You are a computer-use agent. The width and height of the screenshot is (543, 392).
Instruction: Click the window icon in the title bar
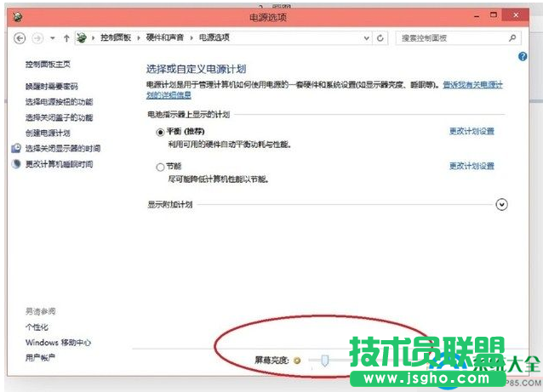click(x=18, y=17)
